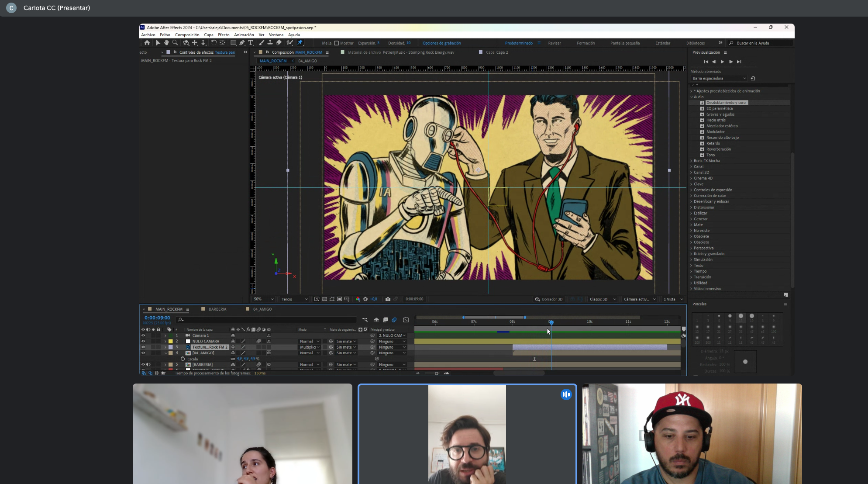Take snapshot with camera icon in viewer
This screenshot has height=484, width=868.
point(388,299)
